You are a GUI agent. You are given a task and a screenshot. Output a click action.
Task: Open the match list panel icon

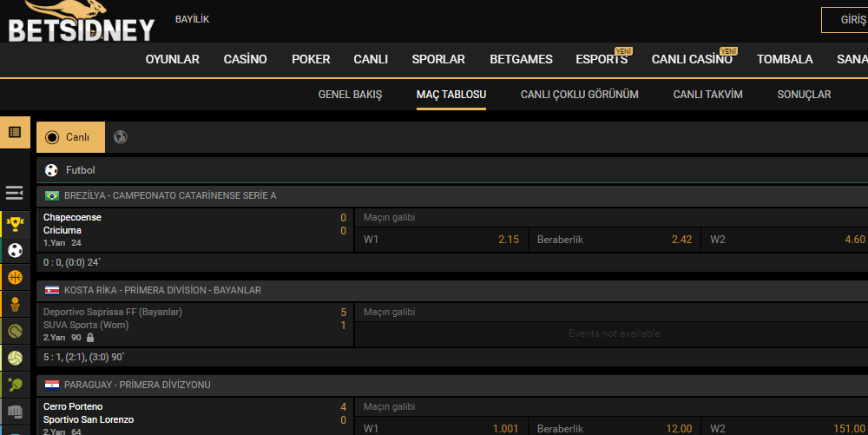click(15, 132)
